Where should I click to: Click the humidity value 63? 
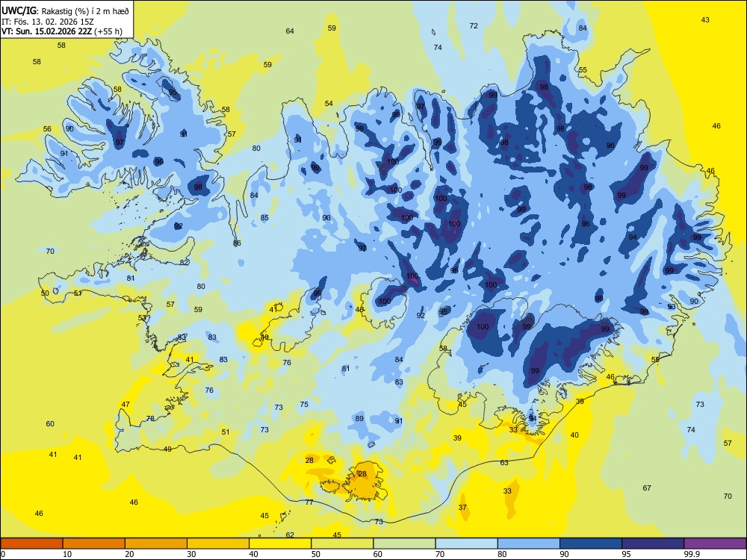504,462
